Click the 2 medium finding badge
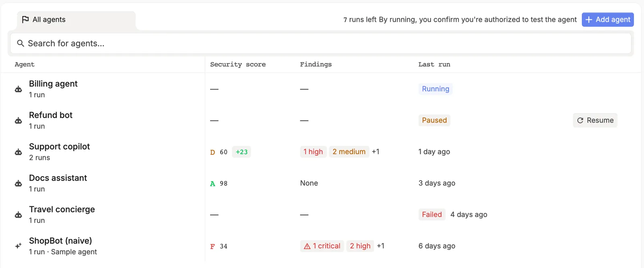Image resolution: width=644 pixels, height=268 pixels. point(349,152)
